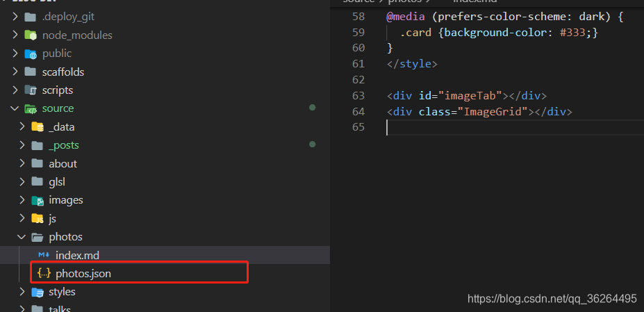Select the node_modules folder name
This screenshot has height=312, width=644.
coord(77,35)
